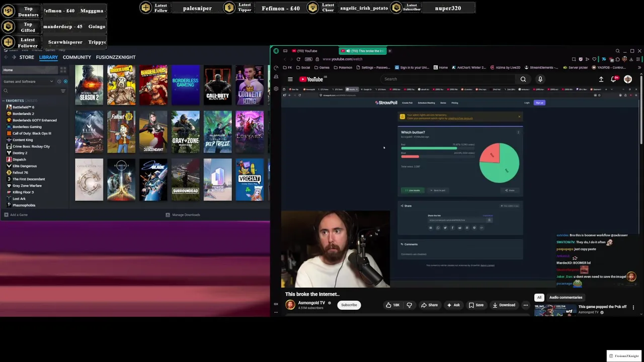Open YouTube notifications bell
The image size is (644, 362).
614,79
